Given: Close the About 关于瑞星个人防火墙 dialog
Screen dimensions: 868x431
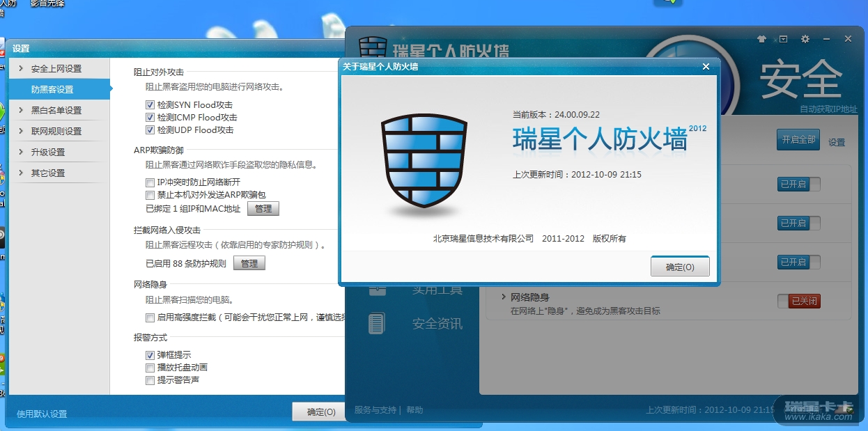Looking at the screenshot, I should (x=706, y=67).
